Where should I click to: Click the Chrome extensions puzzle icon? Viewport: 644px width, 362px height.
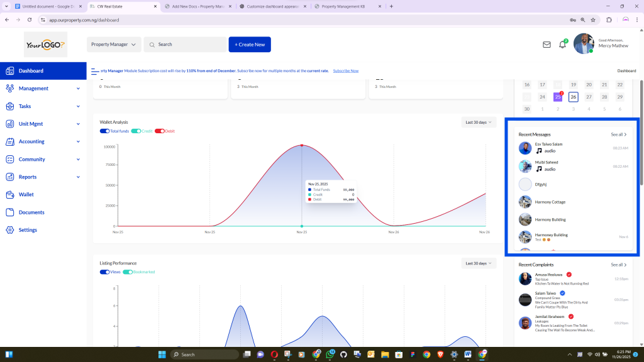click(x=609, y=19)
